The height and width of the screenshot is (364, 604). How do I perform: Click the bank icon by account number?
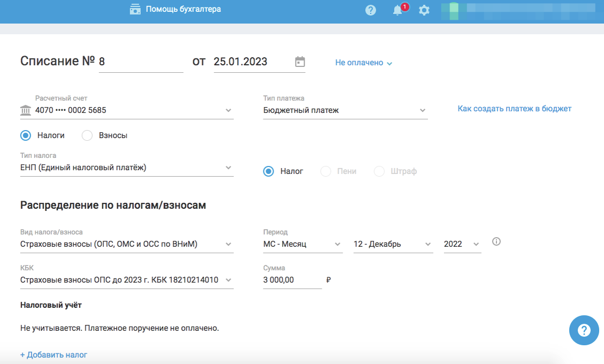[x=25, y=110]
